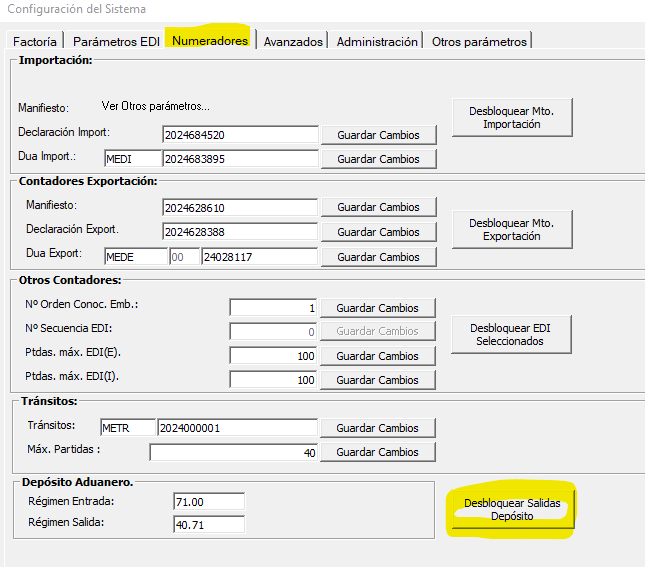
Task: Open the Parámetros EDI tab
Action: pyautogui.click(x=116, y=42)
